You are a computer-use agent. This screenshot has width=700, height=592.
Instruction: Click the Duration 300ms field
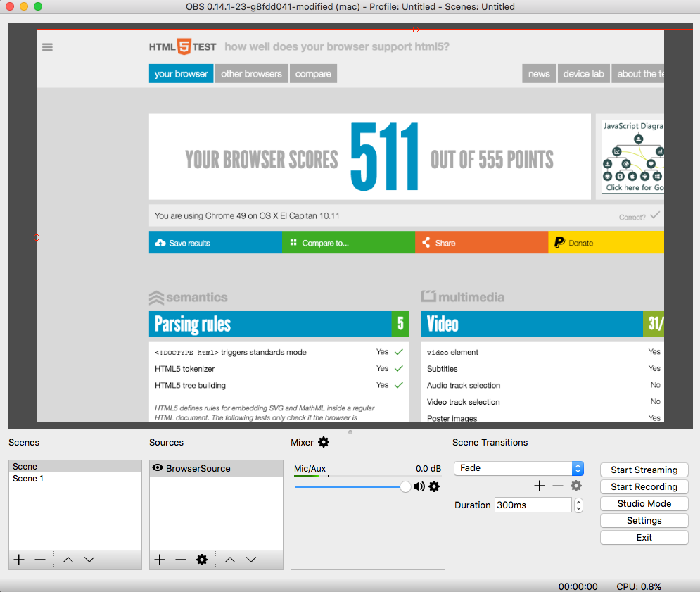(x=533, y=505)
